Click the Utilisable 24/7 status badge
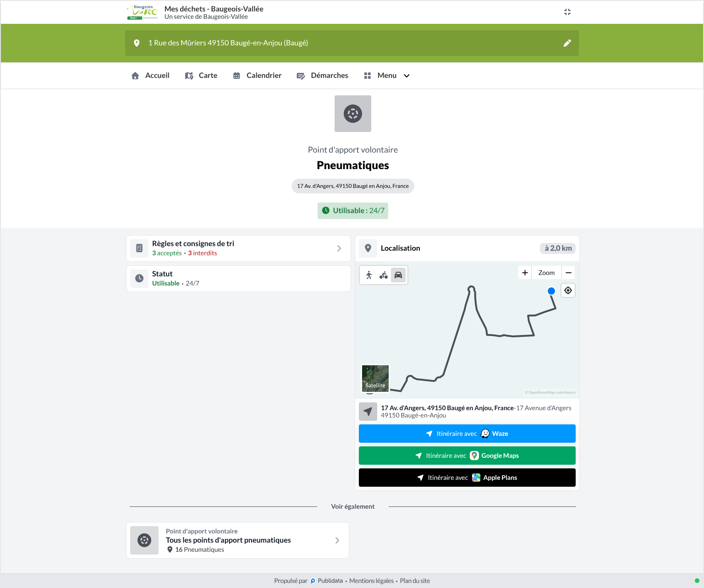 click(353, 211)
